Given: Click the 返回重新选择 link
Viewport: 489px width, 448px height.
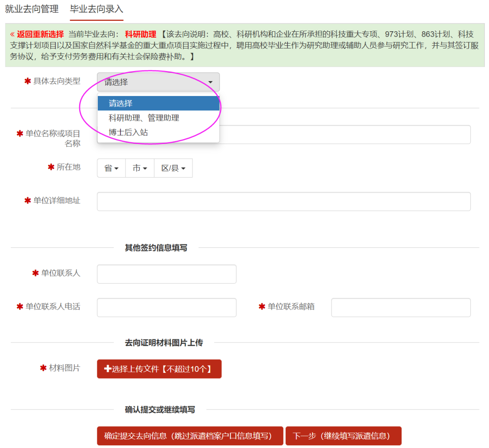Looking at the screenshot, I should [x=37, y=34].
